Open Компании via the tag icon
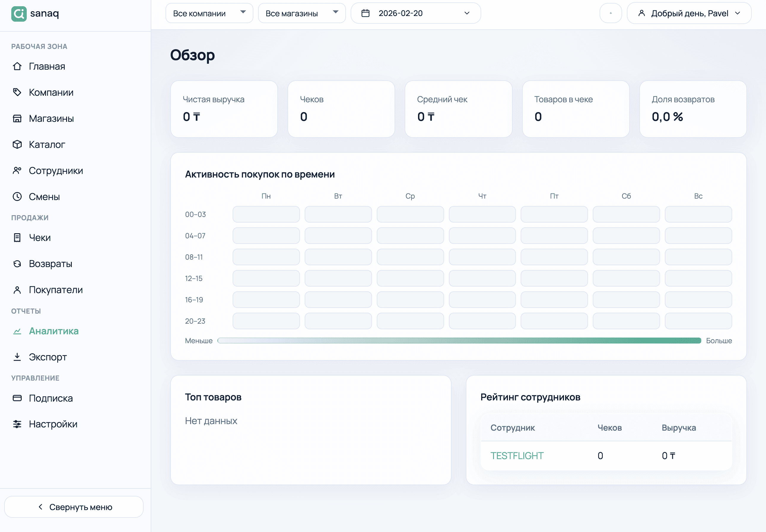The image size is (766, 532). (x=18, y=92)
